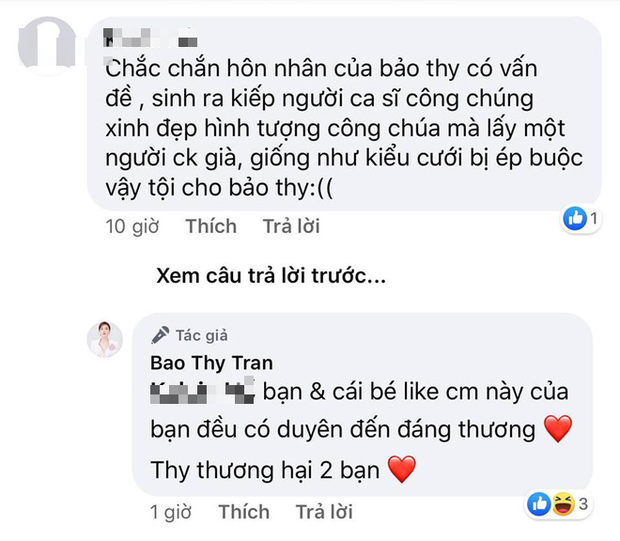
Task: Click the 'Tác giả' author label
Action: click(201, 336)
